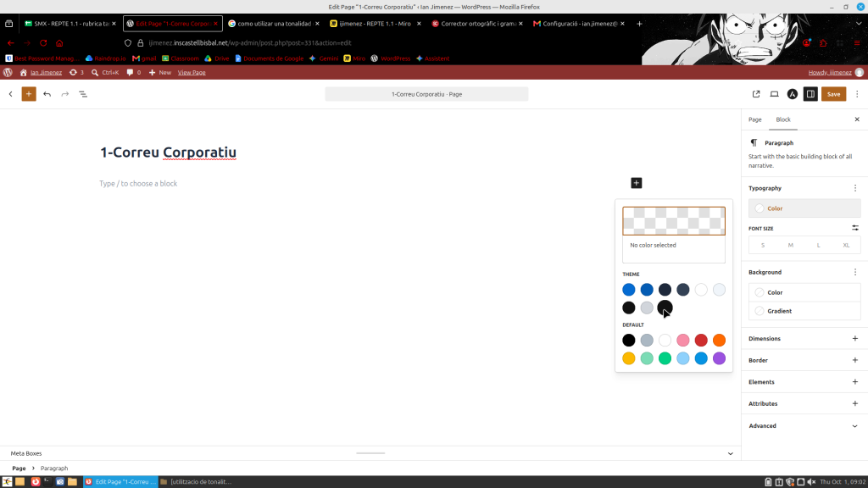Select font size L
The height and width of the screenshot is (488, 868).
(819, 245)
